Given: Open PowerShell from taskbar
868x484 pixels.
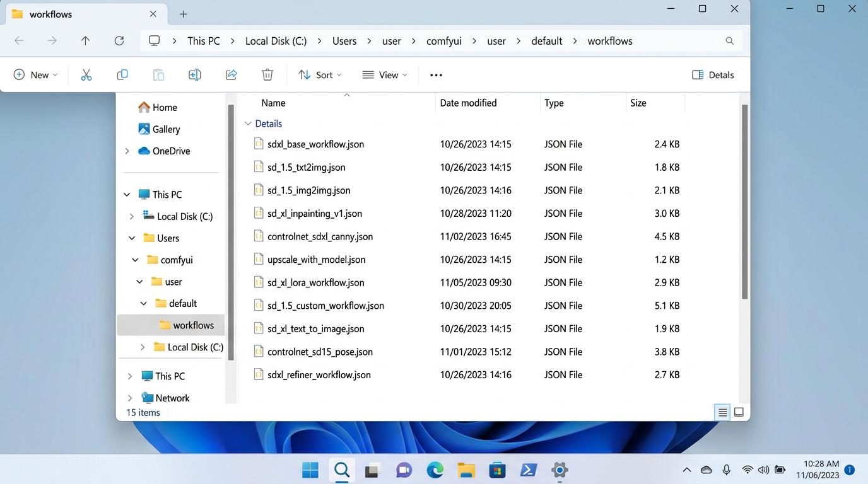Looking at the screenshot, I should [529, 470].
